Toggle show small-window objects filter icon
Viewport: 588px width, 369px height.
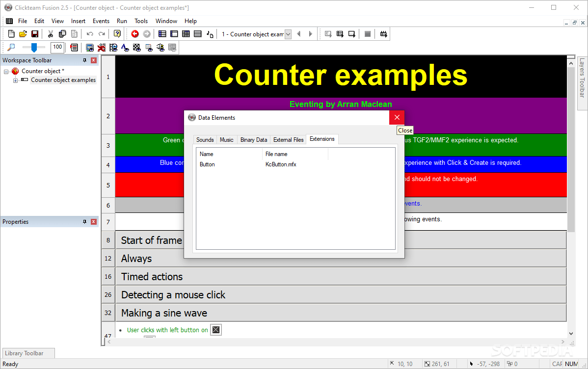coord(149,48)
